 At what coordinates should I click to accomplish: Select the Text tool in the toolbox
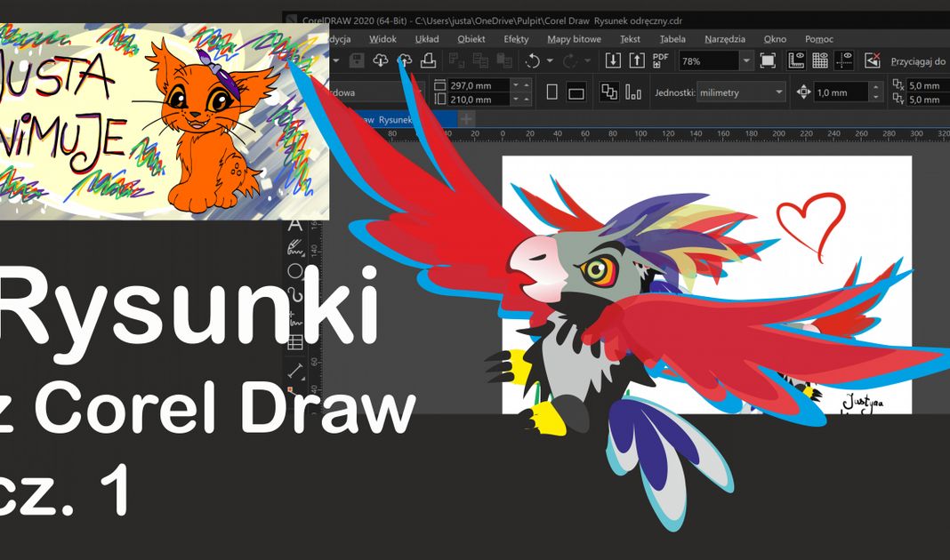coord(294,225)
